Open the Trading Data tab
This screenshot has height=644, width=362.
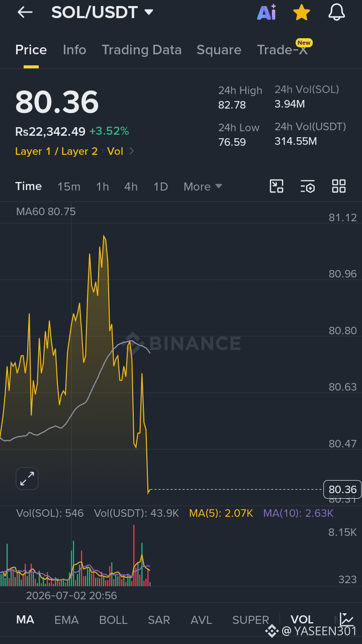coord(141,50)
